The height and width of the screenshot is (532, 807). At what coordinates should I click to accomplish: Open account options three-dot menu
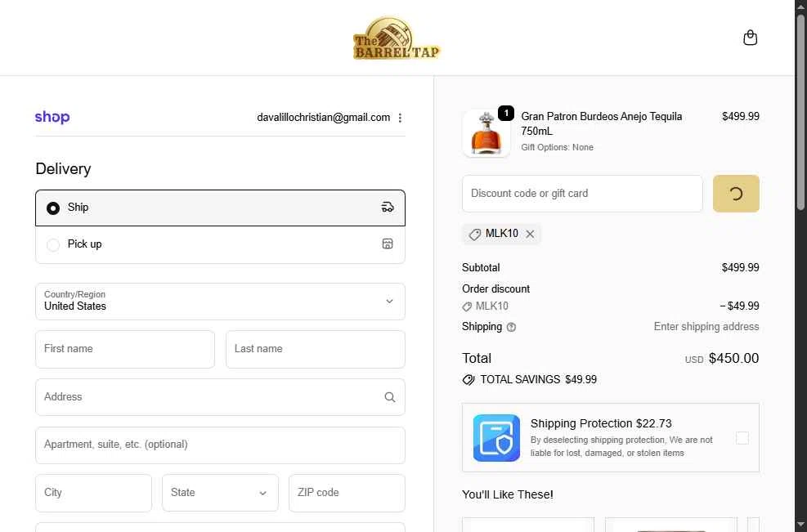click(400, 118)
